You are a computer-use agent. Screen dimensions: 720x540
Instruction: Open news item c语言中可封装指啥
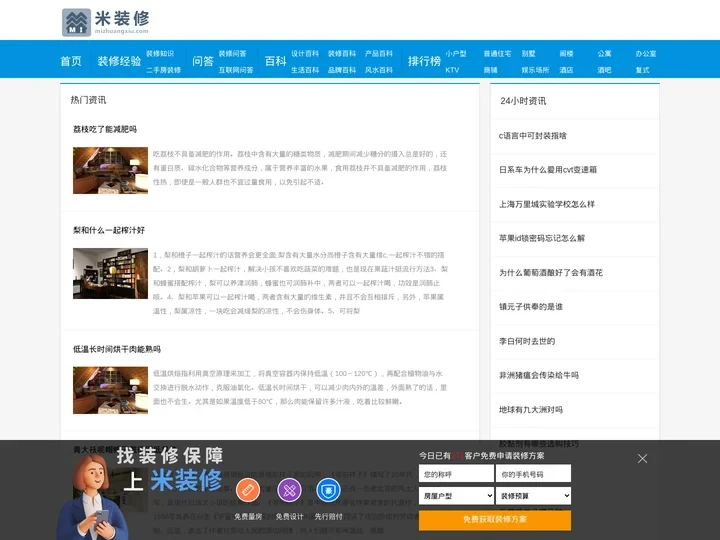click(533, 135)
